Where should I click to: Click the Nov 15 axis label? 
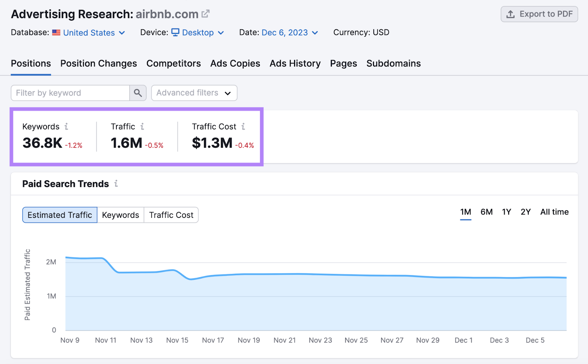[x=177, y=340]
